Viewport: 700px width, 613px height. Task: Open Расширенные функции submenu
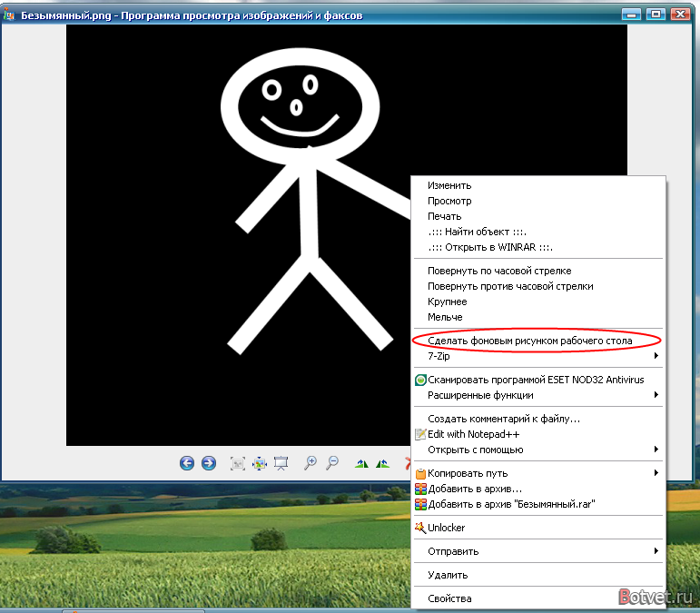pyautogui.click(x=538, y=395)
